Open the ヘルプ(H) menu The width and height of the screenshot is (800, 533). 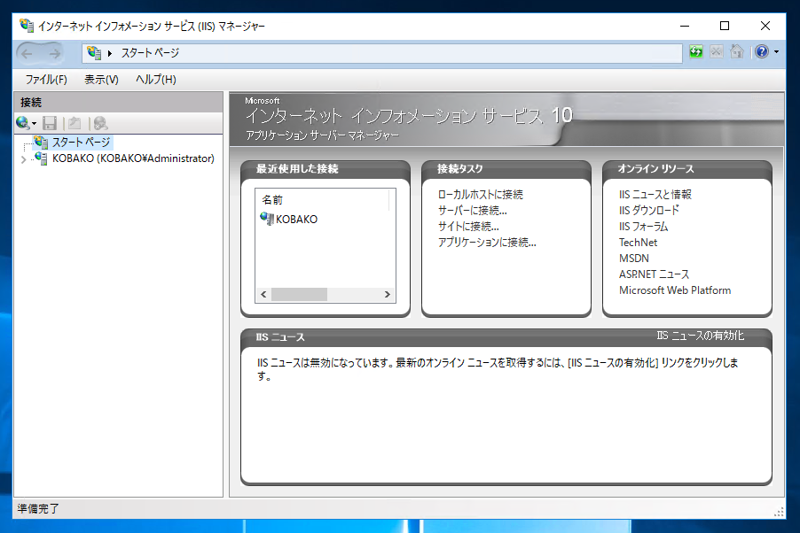tap(156, 80)
